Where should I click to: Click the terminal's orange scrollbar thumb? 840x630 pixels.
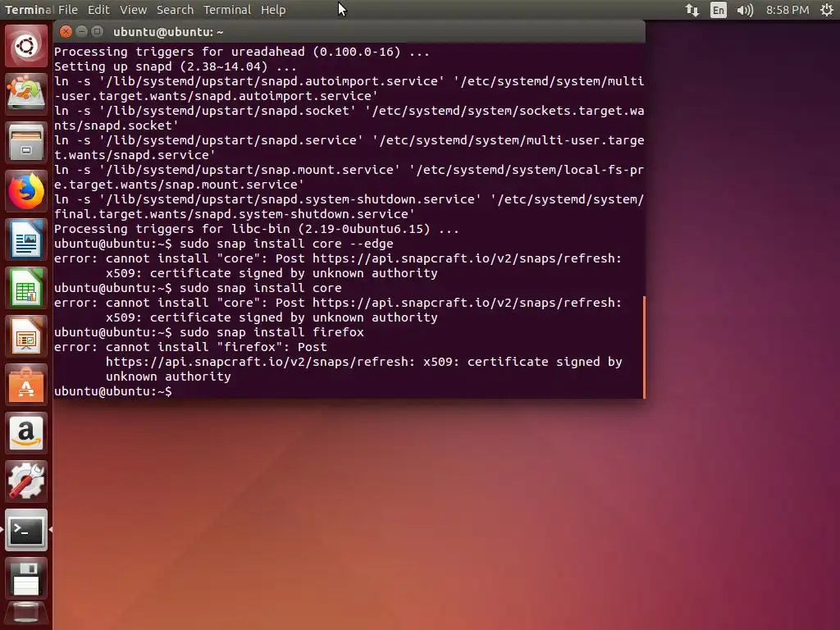(644, 347)
